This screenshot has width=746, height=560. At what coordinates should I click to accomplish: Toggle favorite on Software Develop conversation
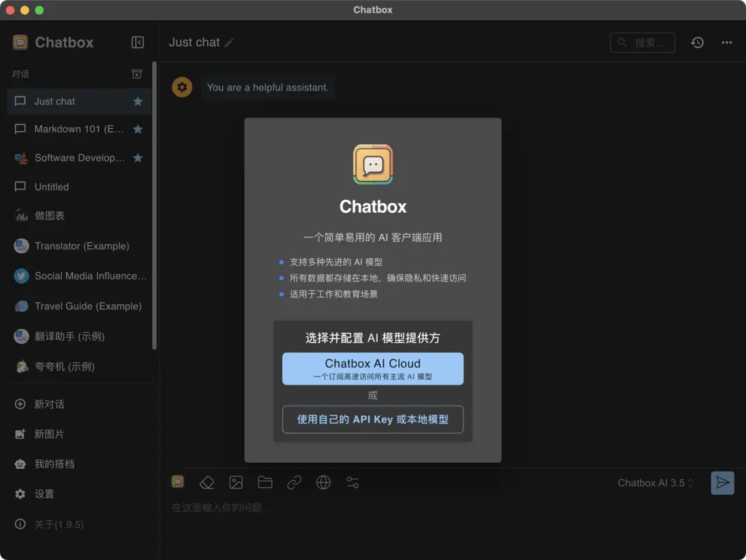coord(138,158)
